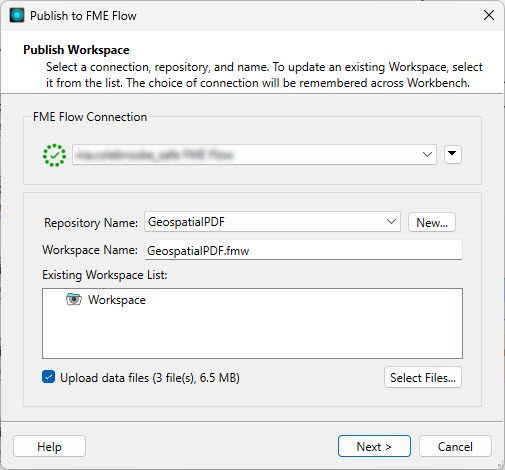Click the Workspace Name input field
This screenshot has height=470, width=505.
tap(303, 250)
